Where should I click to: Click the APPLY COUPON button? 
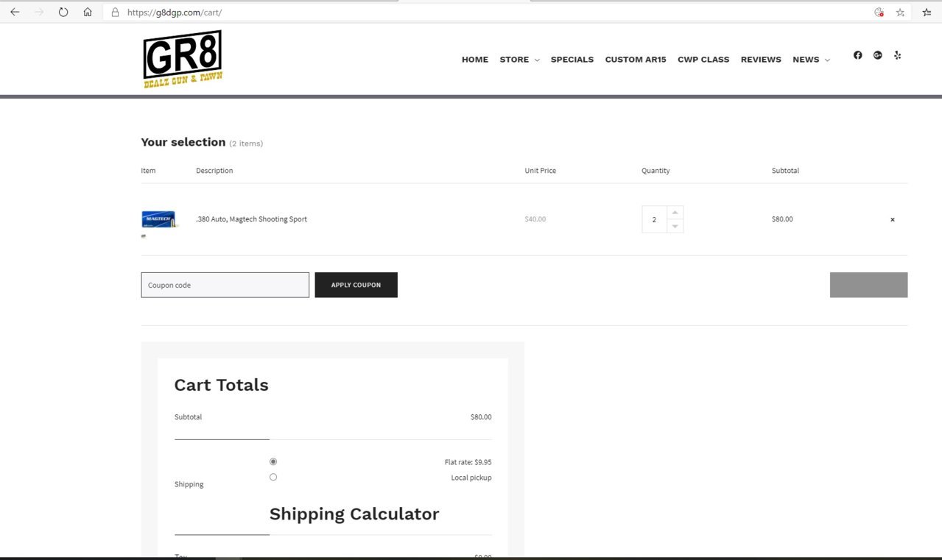pyautogui.click(x=356, y=285)
